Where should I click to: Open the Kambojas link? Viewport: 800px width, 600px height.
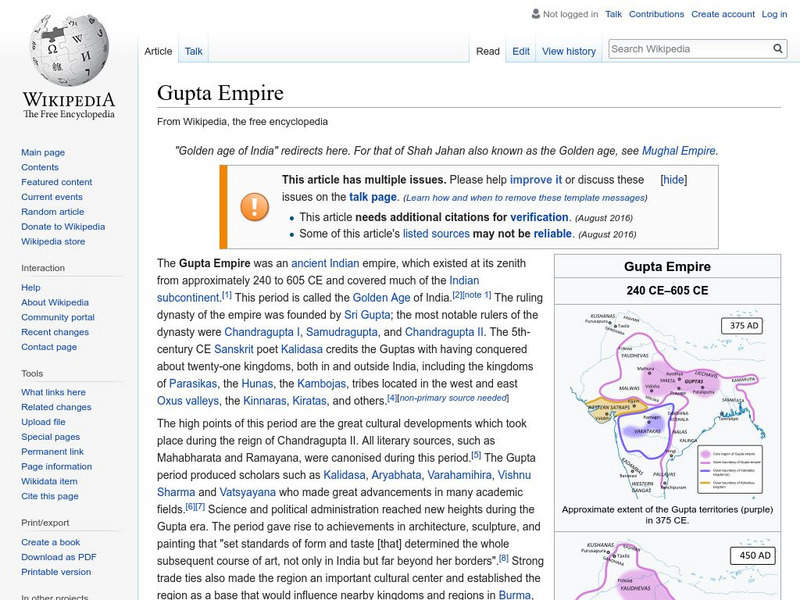321,384
